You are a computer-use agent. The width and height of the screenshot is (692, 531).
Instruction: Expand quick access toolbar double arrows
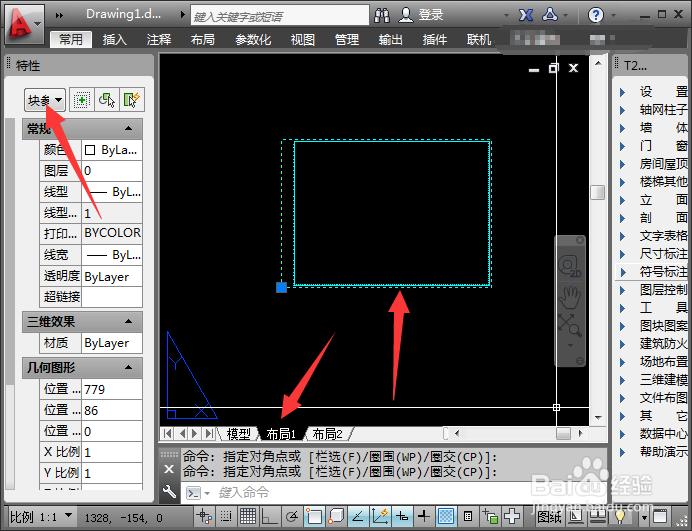59,15
